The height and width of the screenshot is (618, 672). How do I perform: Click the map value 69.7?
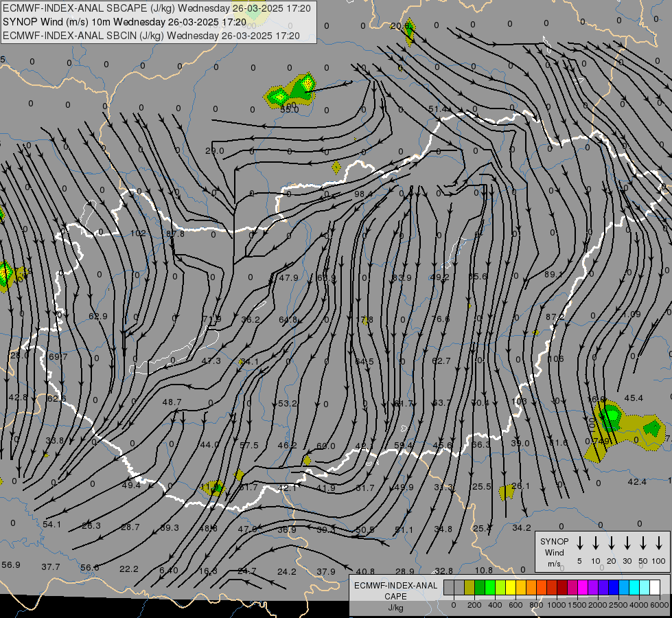(x=58, y=357)
